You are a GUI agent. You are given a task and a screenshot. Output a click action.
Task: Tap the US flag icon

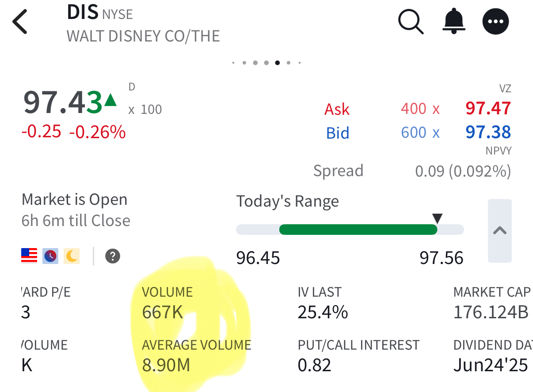coord(29,256)
